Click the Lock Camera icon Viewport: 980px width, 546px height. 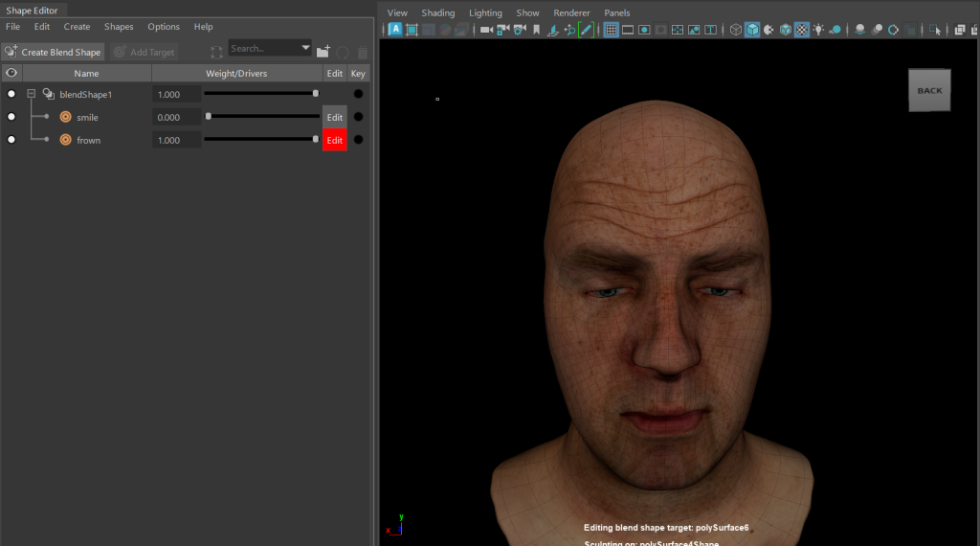[x=502, y=30]
